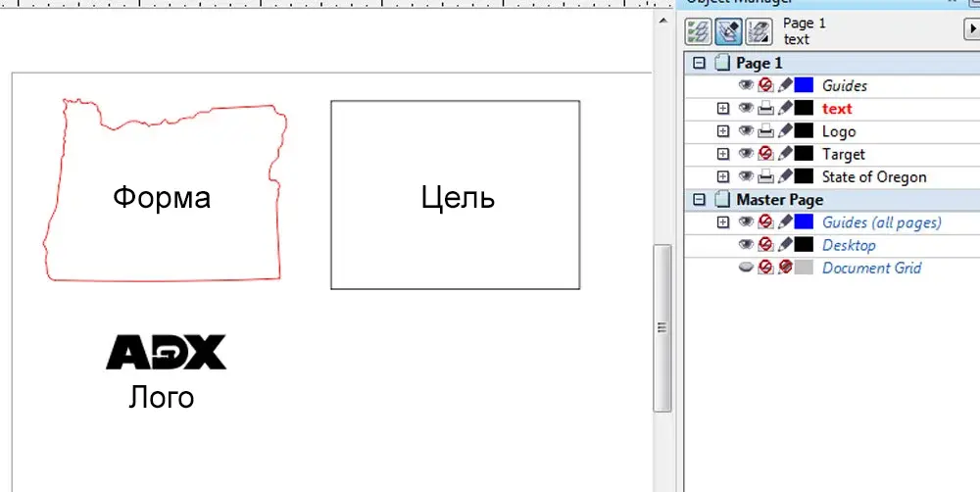Toggle printing for the Document Grid layer
The width and height of the screenshot is (980, 492).
pyautogui.click(x=765, y=268)
